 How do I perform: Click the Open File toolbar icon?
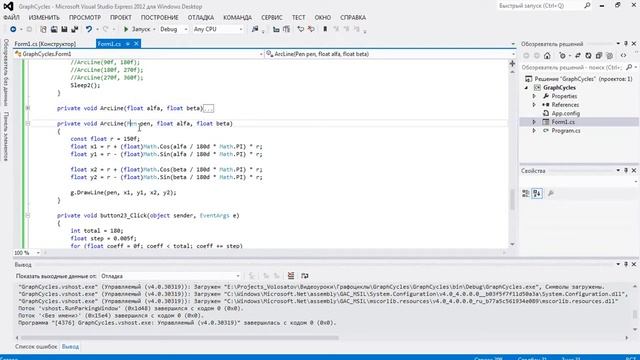point(54,29)
